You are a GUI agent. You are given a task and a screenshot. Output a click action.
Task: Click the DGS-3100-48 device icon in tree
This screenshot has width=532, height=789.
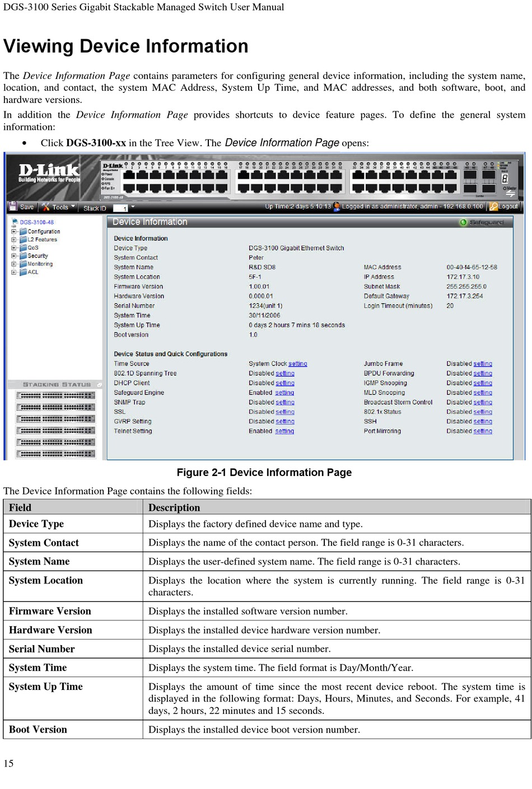coord(15,222)
